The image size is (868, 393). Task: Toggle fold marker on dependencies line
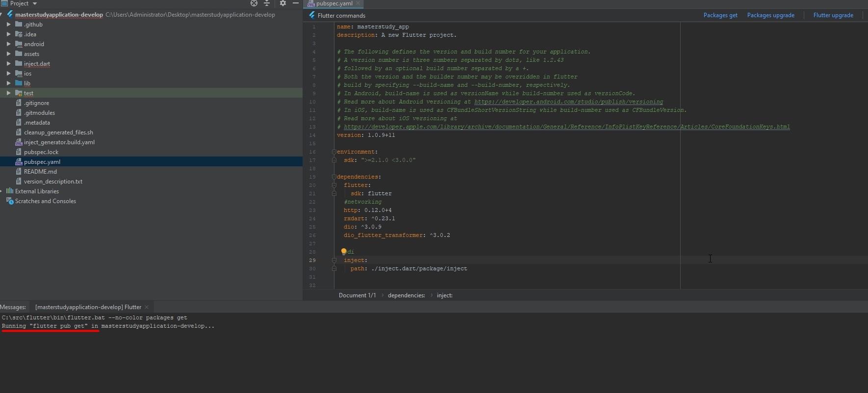(334, 177)
